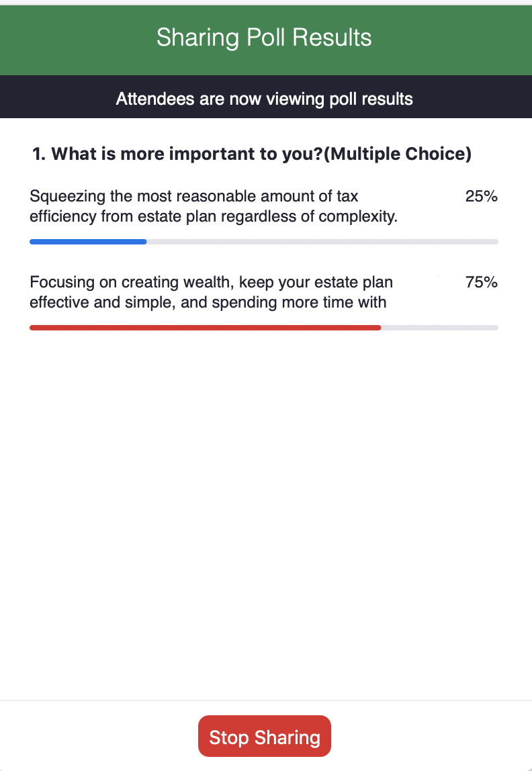Image resolution: width=532 pixels, height=771 pixels.
Task: Click the blue filled part of the first bar
Action: click(87, 242)
